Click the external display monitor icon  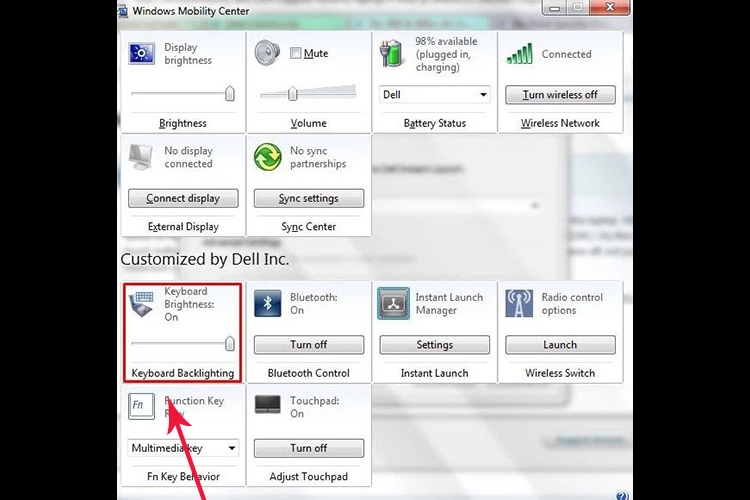(x=141, y=157)
